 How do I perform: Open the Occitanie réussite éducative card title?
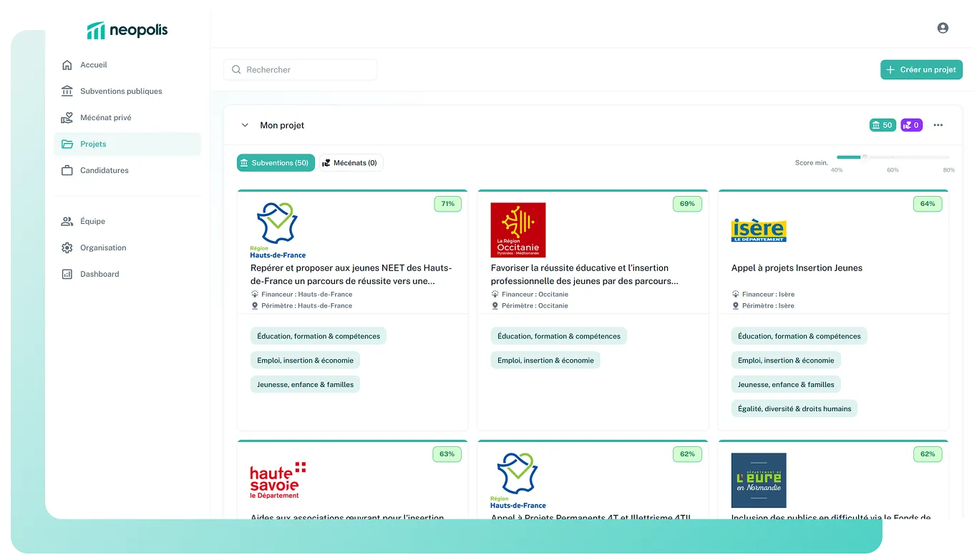coord(585,275)
